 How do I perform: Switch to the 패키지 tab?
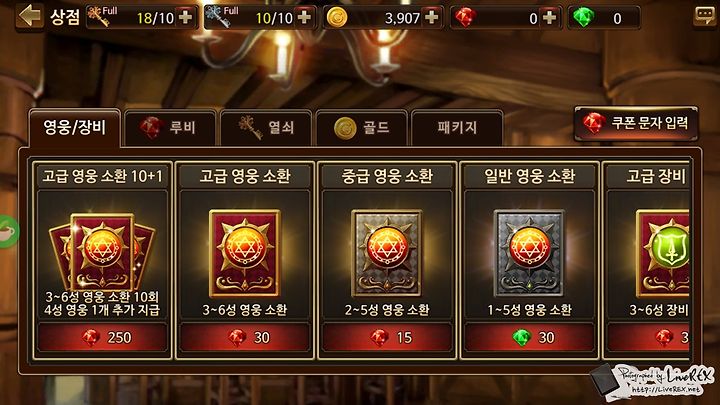point(457,128)
